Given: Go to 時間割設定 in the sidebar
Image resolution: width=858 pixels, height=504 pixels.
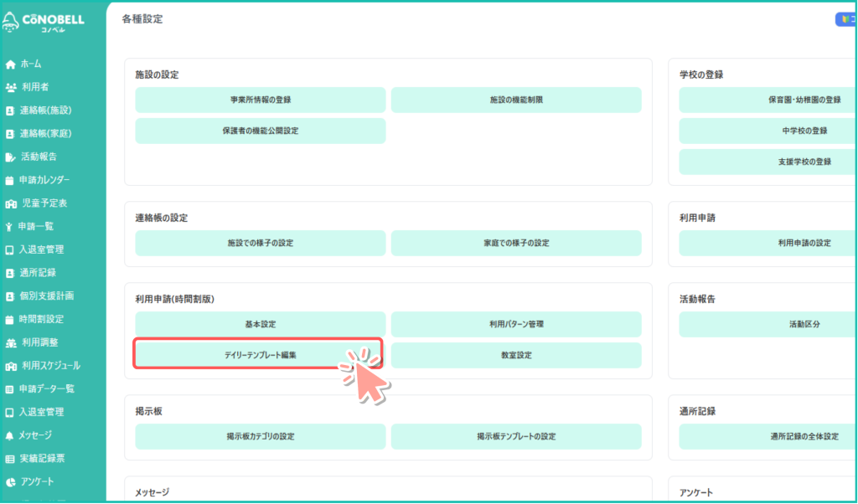Looking at the screenshot, I should pos(42,319).
